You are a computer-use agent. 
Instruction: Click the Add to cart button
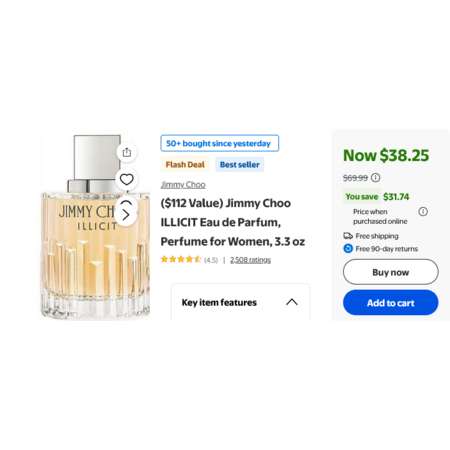tap(391, 303)
